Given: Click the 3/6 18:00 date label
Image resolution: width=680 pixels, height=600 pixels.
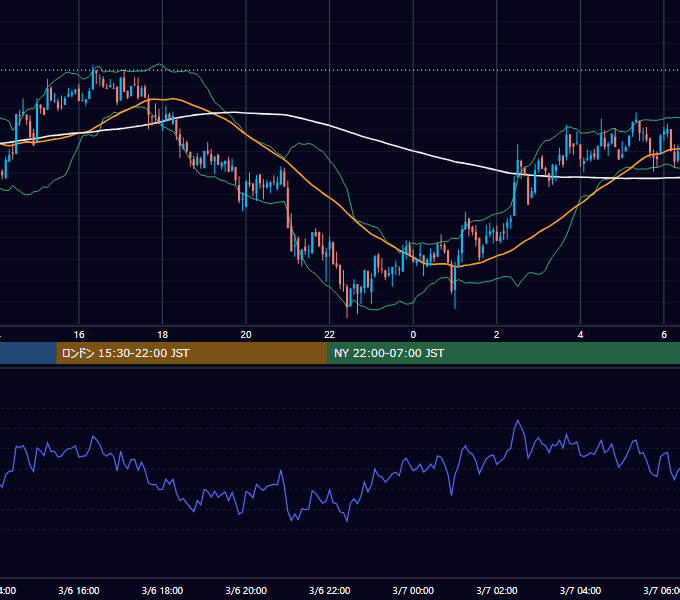Looking at the screenshot, I should point(163,590).
